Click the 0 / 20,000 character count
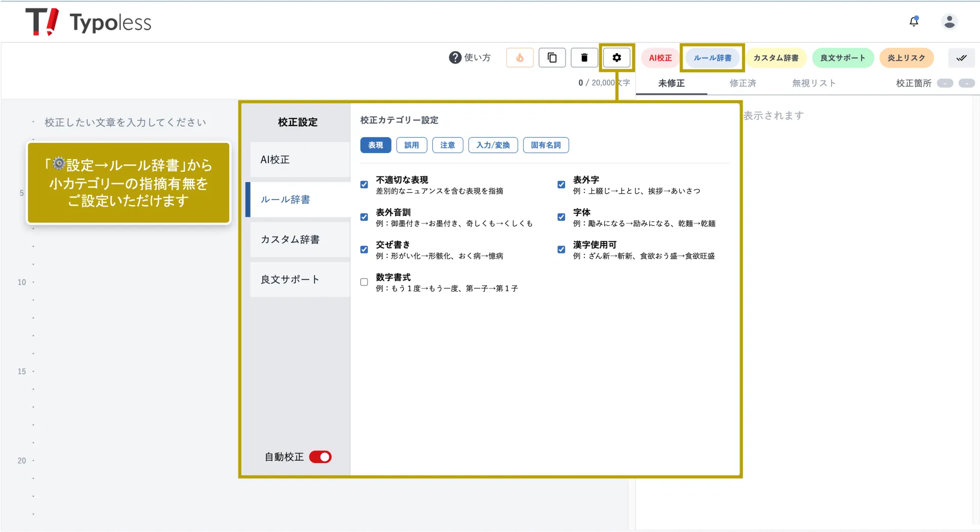The image size is (980, 532). point(604,83)
